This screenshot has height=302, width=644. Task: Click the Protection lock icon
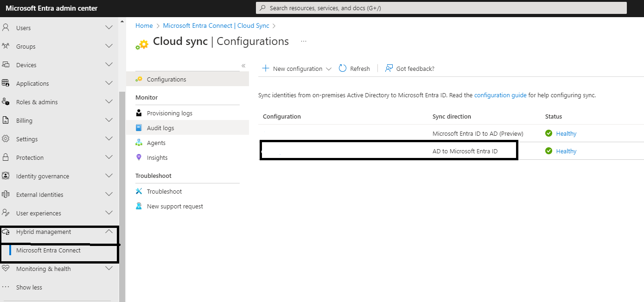coord(6,157)
